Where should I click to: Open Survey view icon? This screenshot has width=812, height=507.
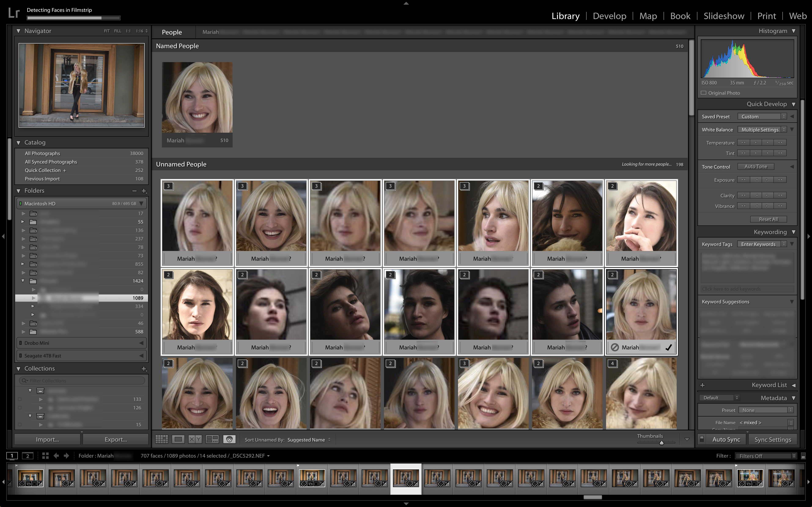click(212, 439)
